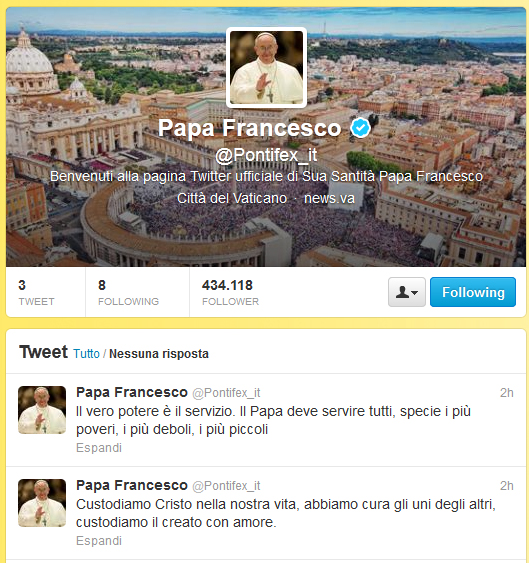529x563 pixels.
Task: Open the profile avatar photo in header
Action: pyautogui.click(x=266, y=68)
